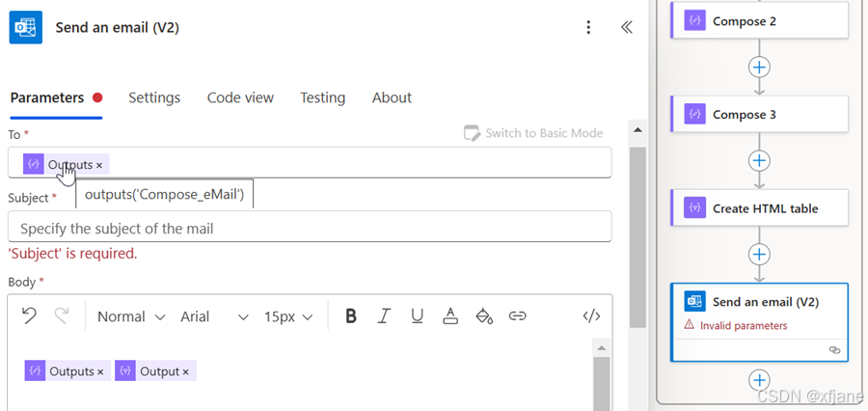868x411 pixels.
Task: Click the Invalid parameters warning
Action: (736, 326)
